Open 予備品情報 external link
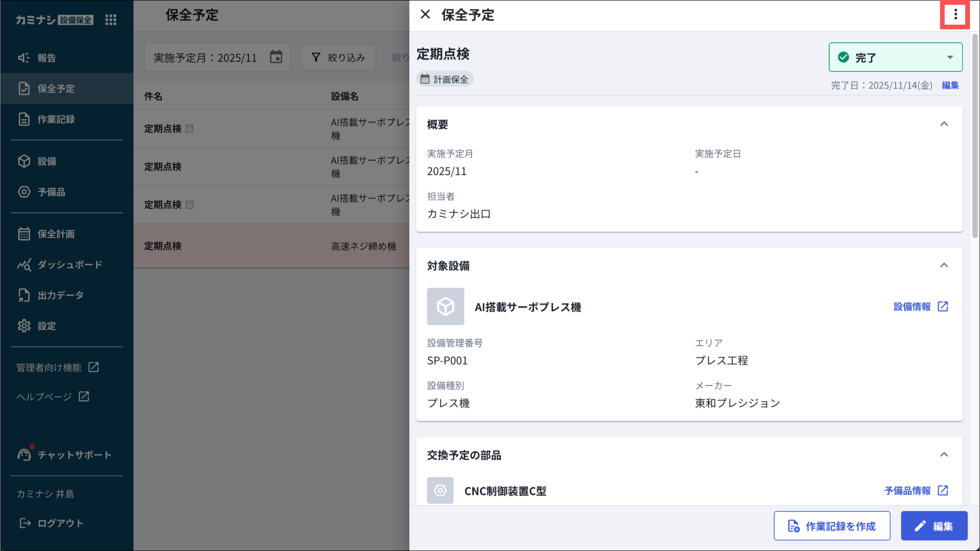980x551 pixels. [x=916, y=491]
